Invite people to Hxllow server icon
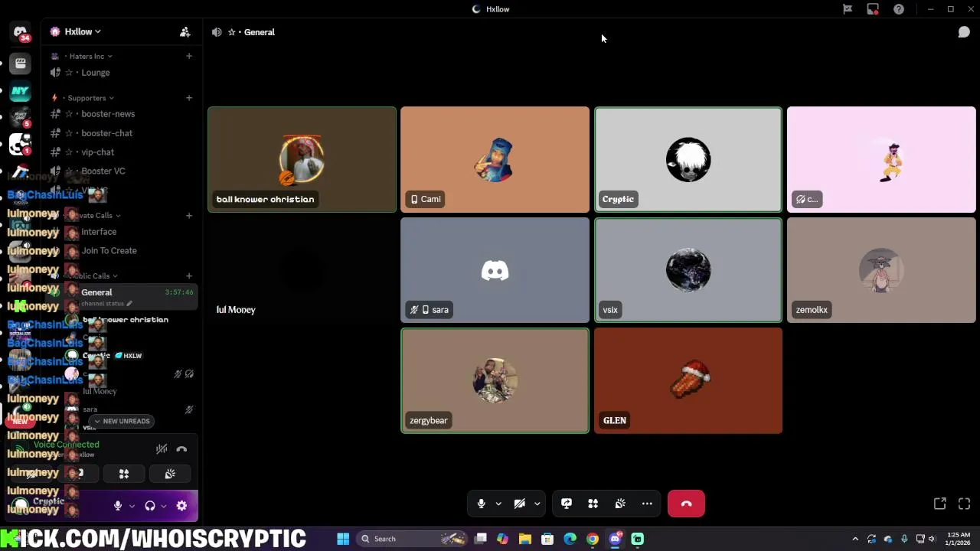Image resolution: width=980 pixels, height=551 pixels. [x=185, y=31]
